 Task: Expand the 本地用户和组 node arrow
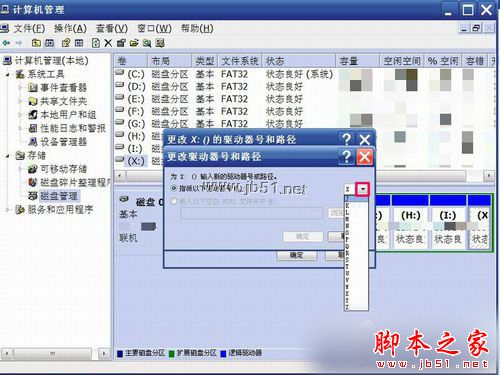click(21, 115)
